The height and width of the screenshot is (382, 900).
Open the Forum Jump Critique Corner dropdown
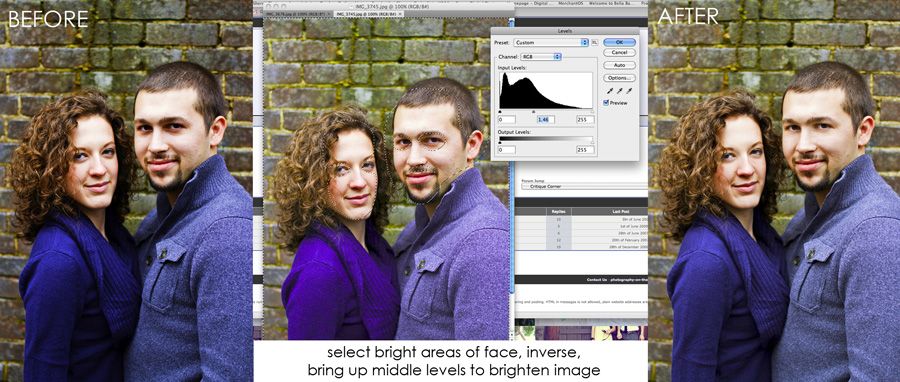click(584, 186)
